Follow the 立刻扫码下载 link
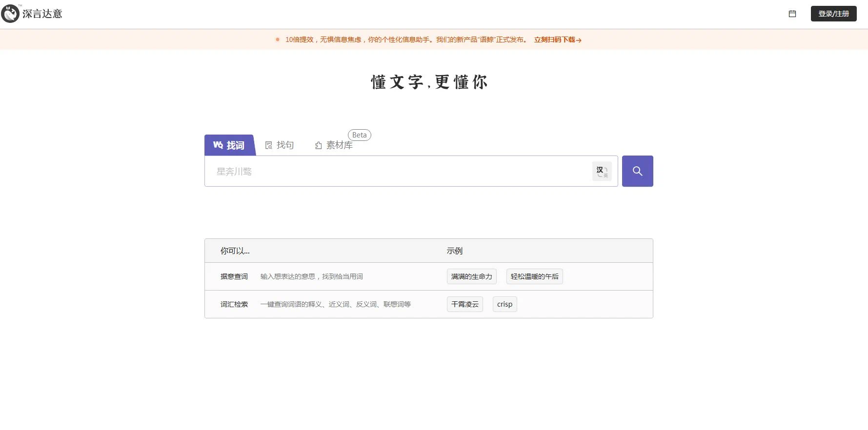Image resolution: width=868 pixels, height=430 pixels. tap(557, 39)
